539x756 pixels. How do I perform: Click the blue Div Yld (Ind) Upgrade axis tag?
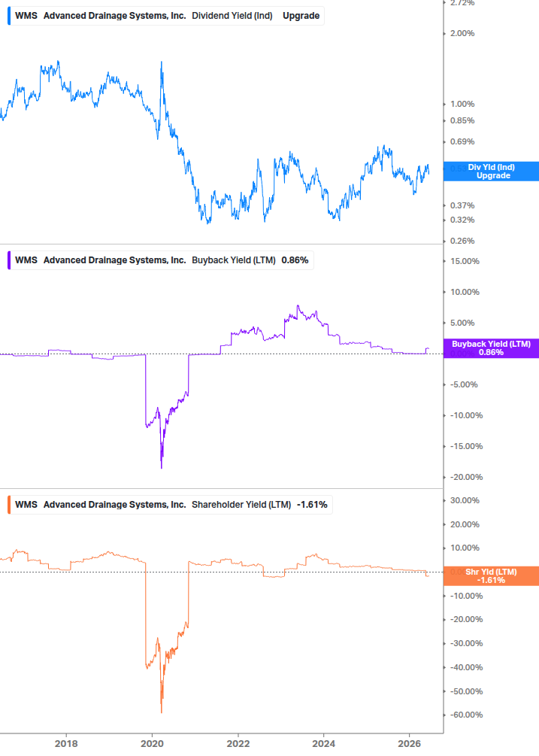click(491, 172)
